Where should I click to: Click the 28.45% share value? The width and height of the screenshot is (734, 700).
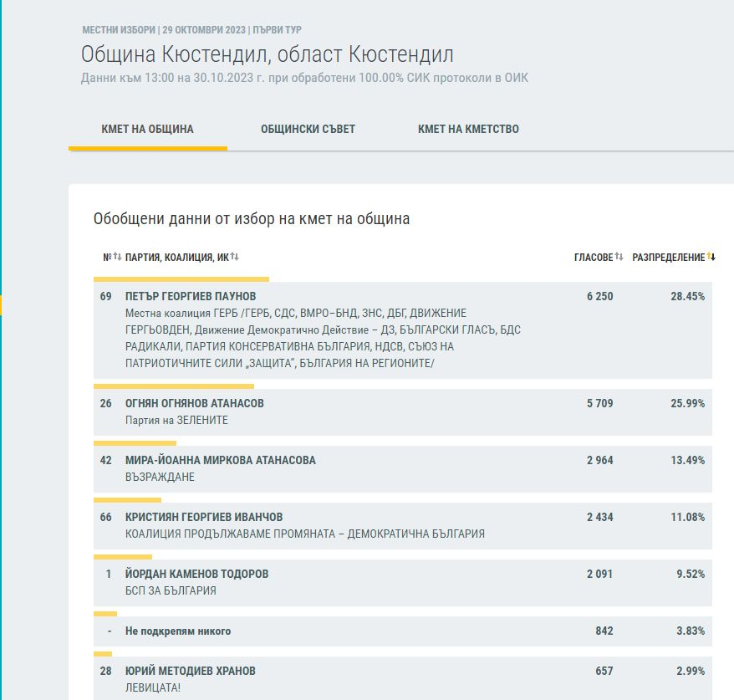tap(687, 296)
